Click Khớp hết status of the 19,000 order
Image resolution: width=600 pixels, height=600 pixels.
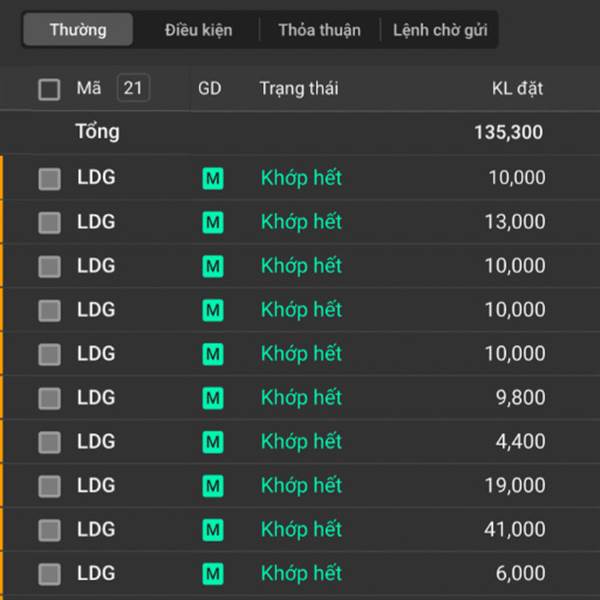301,486
